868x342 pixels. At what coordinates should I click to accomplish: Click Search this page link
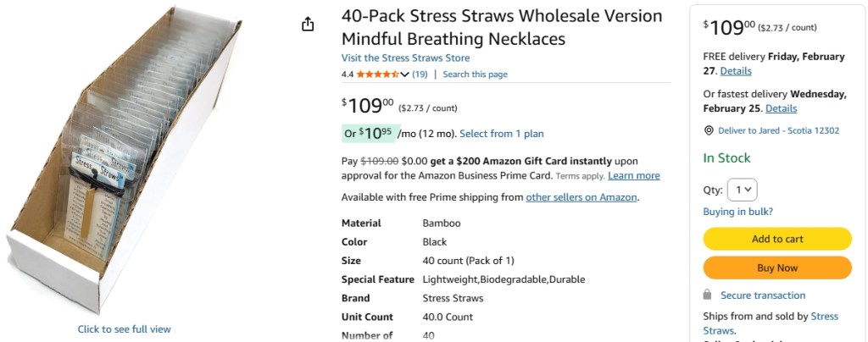475,74
